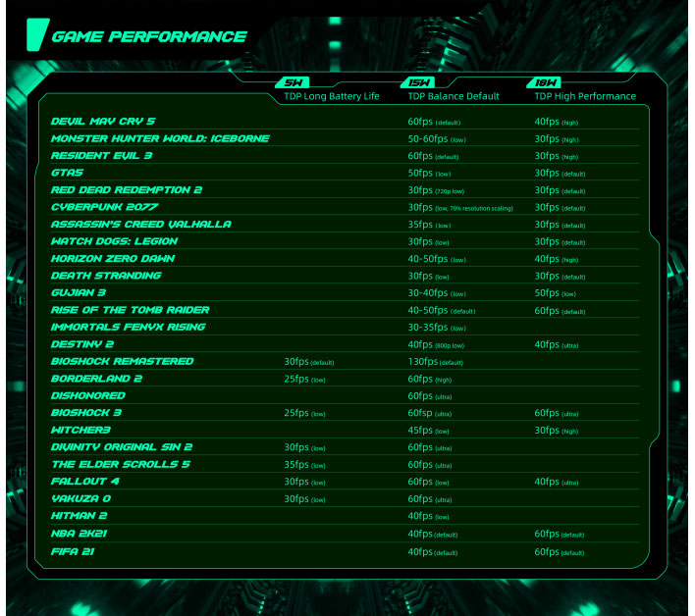Click Gujian 3 18W value '50fps (low)'

[555, 293]
